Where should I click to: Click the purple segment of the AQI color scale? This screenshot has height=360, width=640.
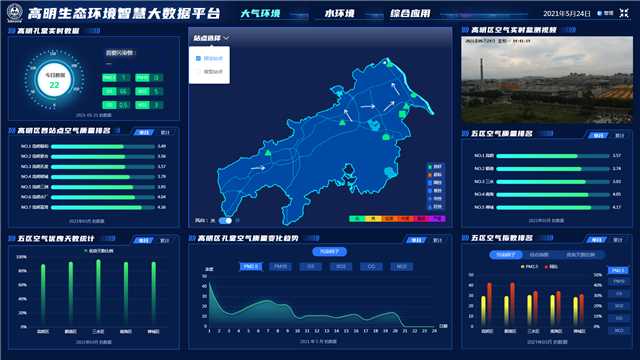pos(437,219)
